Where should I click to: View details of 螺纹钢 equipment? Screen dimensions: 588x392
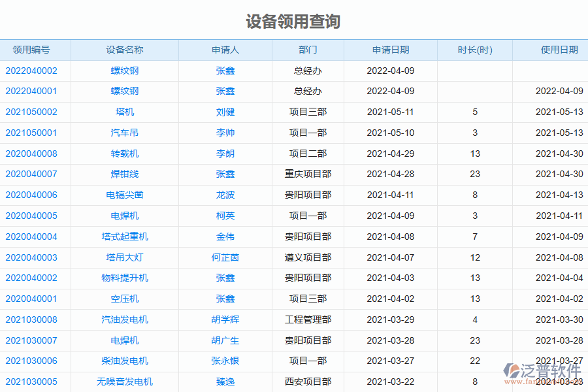(126, 71)
